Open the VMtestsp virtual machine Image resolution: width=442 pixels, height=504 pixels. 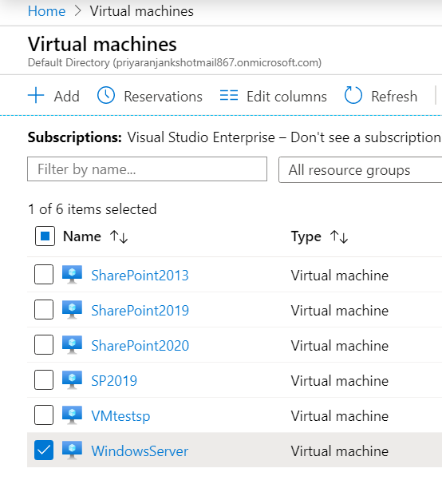[120, 416]
